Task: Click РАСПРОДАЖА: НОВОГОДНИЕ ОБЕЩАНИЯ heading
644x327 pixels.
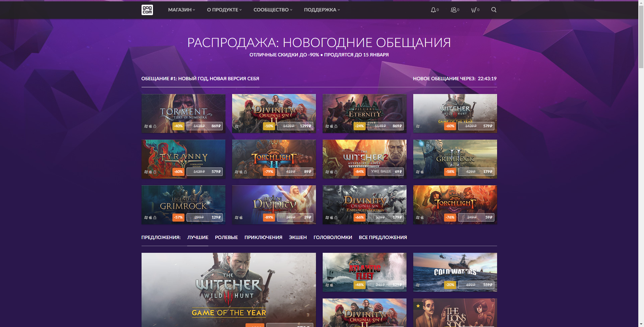Action: point(319,43)
